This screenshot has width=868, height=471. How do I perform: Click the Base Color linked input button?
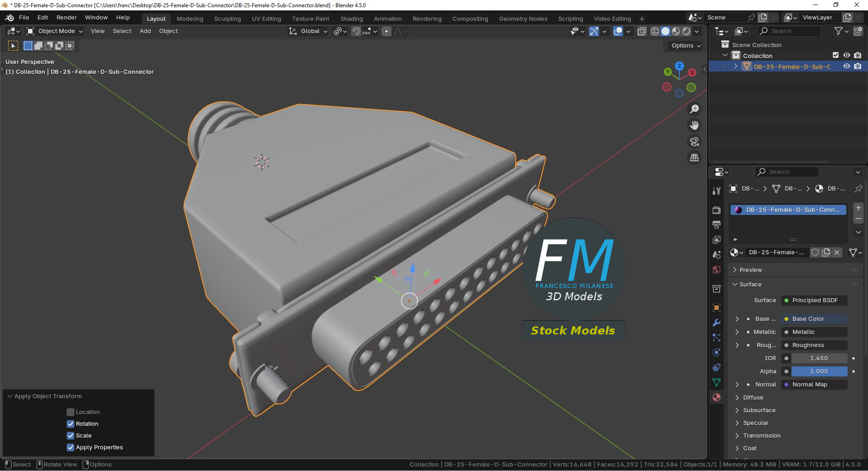pyautogui.click(x=814, y=319)
